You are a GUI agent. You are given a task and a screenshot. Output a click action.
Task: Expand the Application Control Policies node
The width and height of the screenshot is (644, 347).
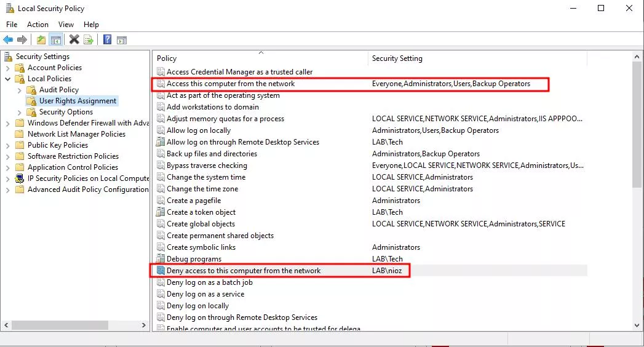click(x=7, y=167)
